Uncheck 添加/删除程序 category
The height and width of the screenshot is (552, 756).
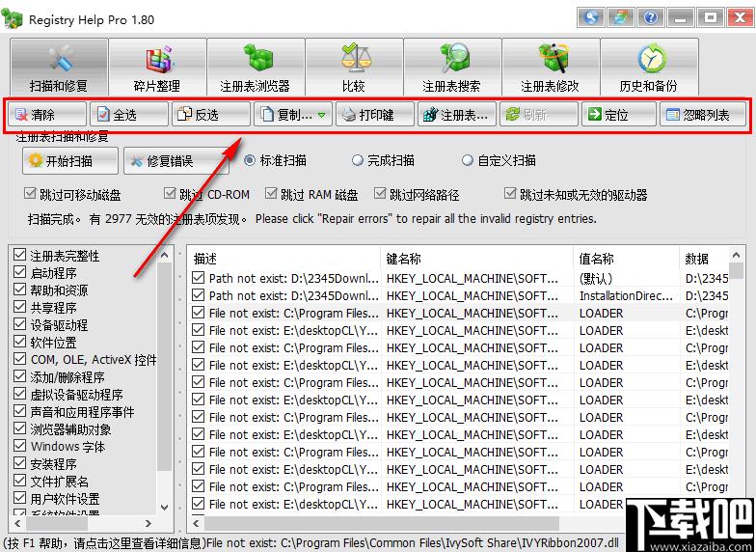[19, 376]
